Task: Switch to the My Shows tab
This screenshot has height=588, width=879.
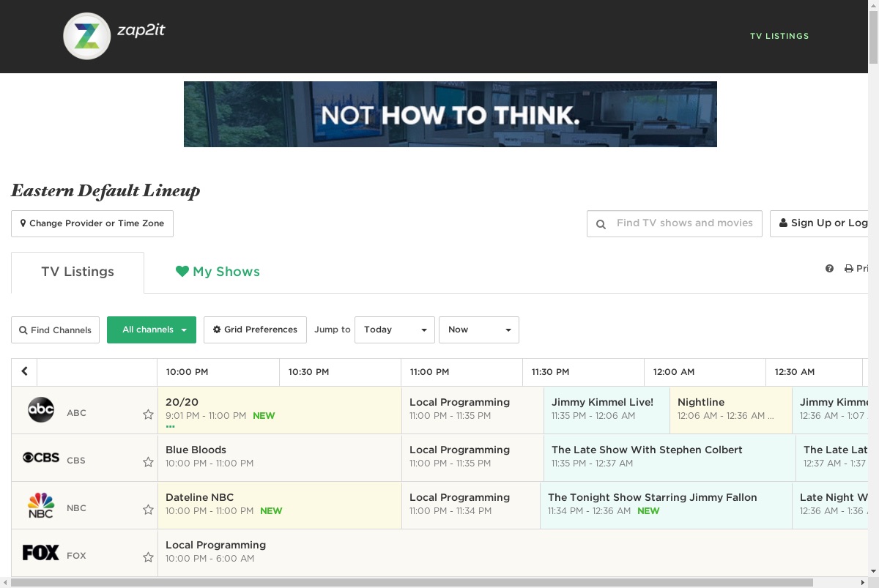Action: 218,272
